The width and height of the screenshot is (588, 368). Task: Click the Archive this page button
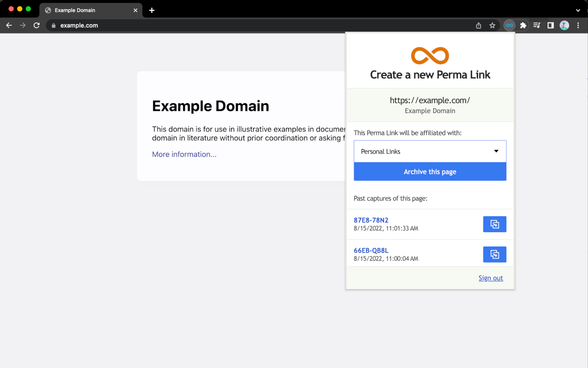point(430,171)
